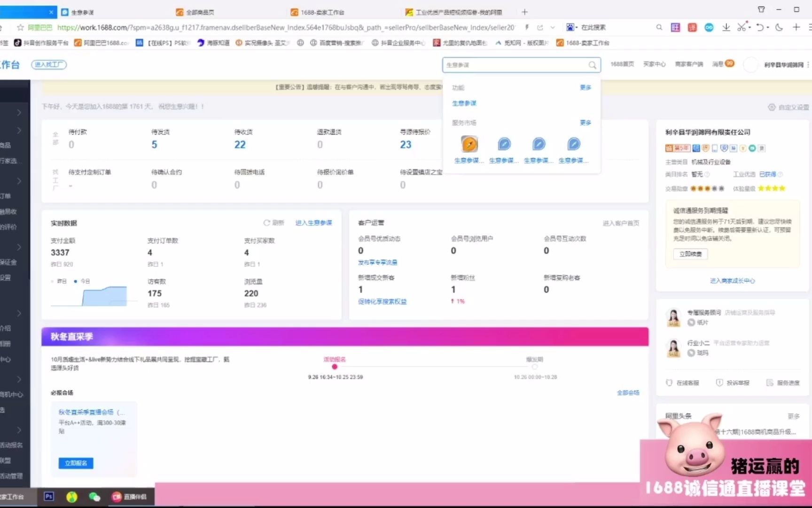Click the 投诉举报 shield icon
This screenshot has width=812, height=508.
coord(719,382)
